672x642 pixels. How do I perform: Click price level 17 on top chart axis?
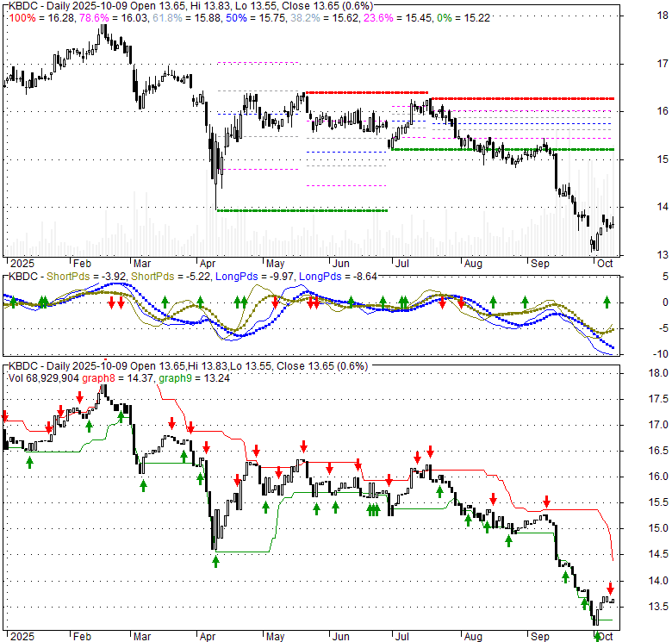[663, 64]
